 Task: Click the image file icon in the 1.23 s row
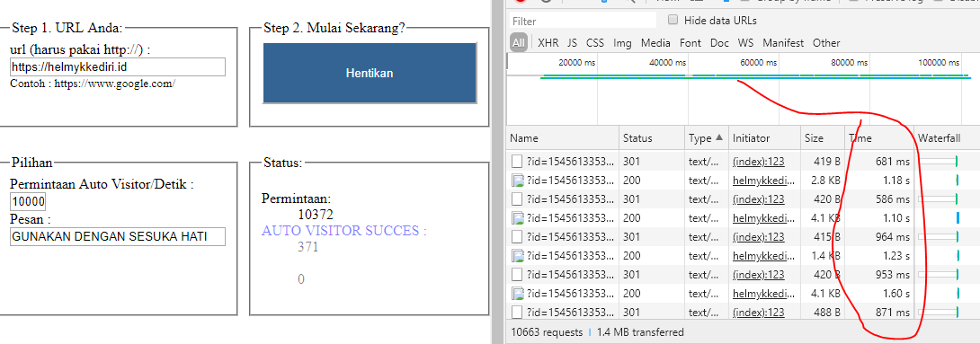pyautogui.click(x=518, y=256)
